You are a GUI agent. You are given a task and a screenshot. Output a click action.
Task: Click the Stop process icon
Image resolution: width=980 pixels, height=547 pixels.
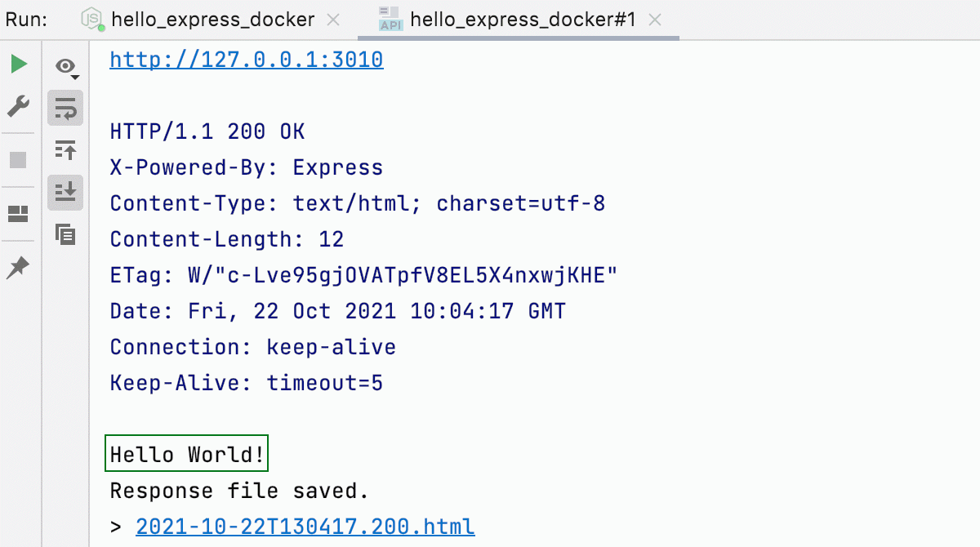18,158
